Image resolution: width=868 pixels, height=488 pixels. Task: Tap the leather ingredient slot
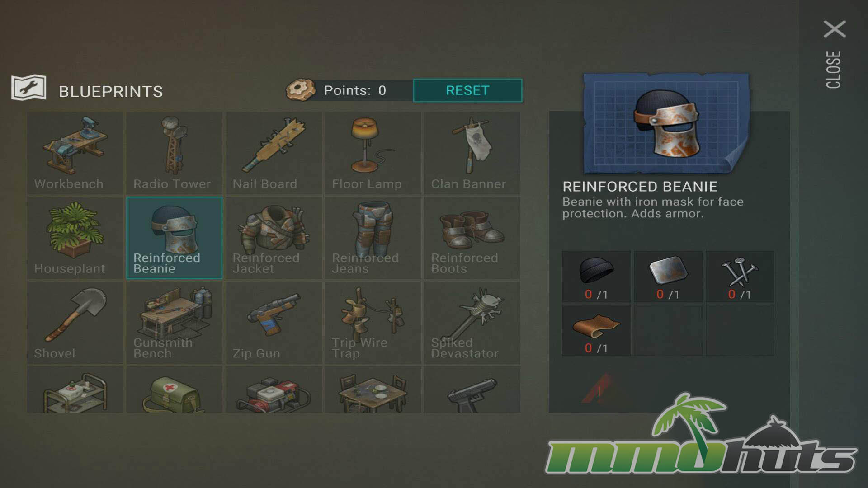coord(596,330)
